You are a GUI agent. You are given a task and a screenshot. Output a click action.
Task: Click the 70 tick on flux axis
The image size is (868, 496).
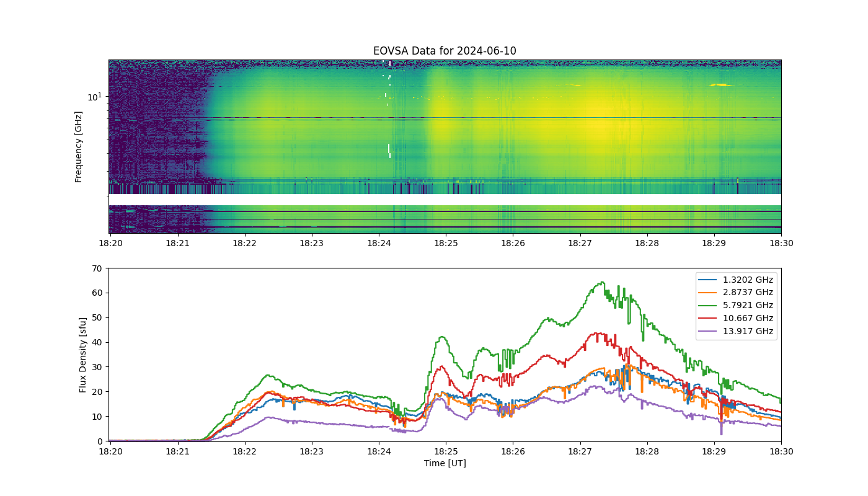[97, 268]
